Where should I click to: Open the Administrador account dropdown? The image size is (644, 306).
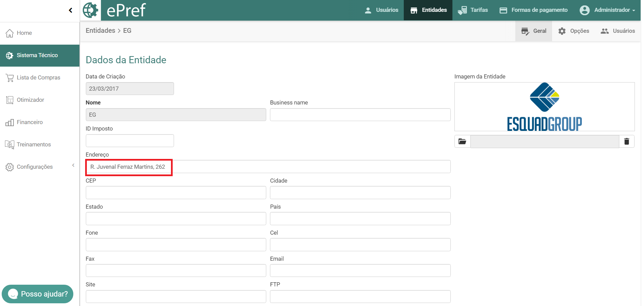click(608, 10)
